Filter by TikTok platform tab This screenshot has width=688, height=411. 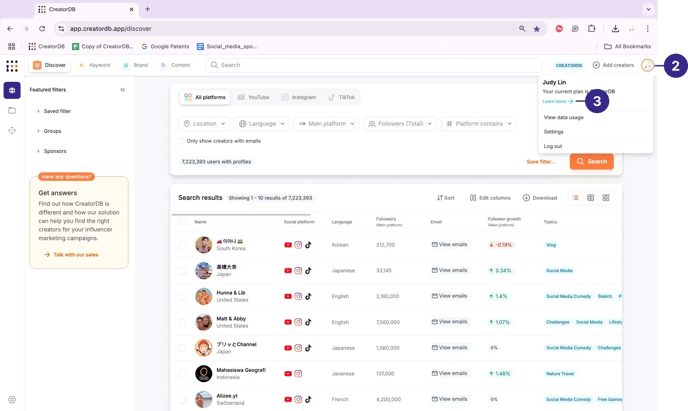[341, 97]
